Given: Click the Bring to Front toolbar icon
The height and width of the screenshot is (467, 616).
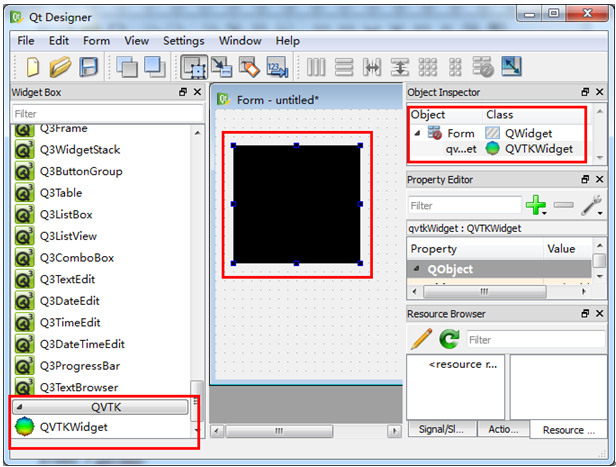Looking at the screenshot, I should 155,67.
